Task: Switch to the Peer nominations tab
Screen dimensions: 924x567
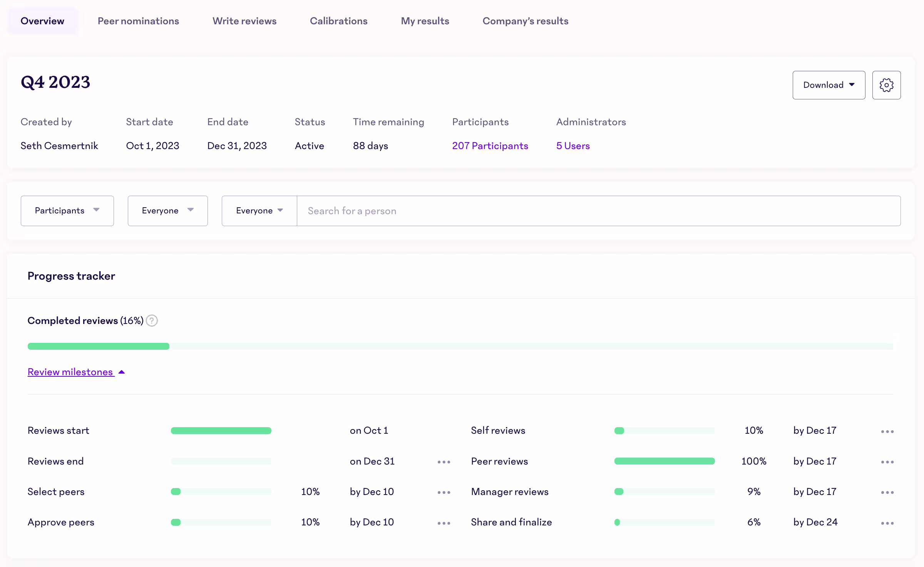Action: click(138, 21)
